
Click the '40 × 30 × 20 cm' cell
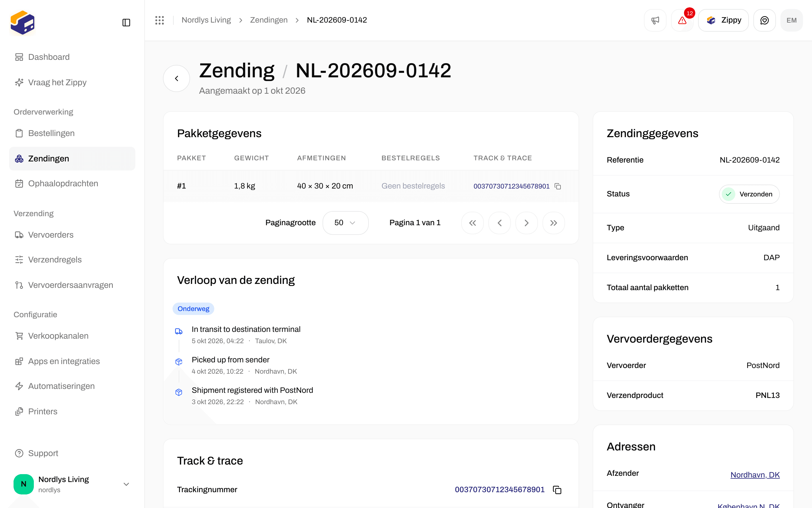tap(325, 186)
